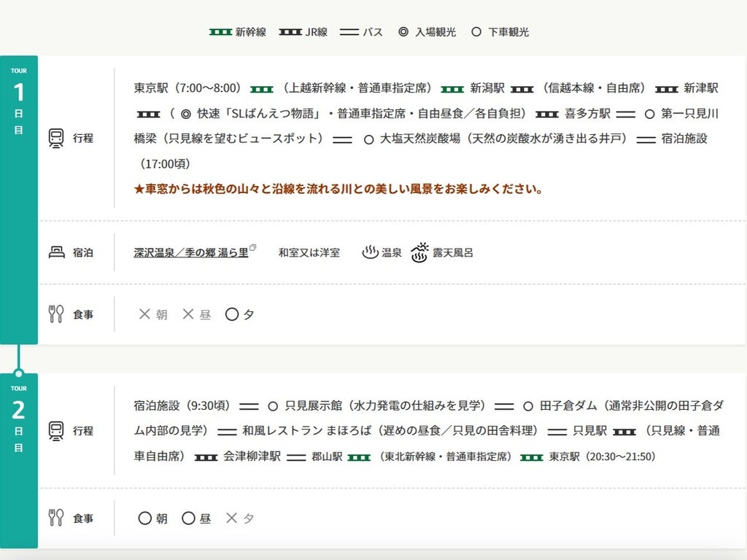The width and height of the screenshot is (747, 560).
Task: Click the Day 2 train itinerary icon
Action: click(56, 430)
